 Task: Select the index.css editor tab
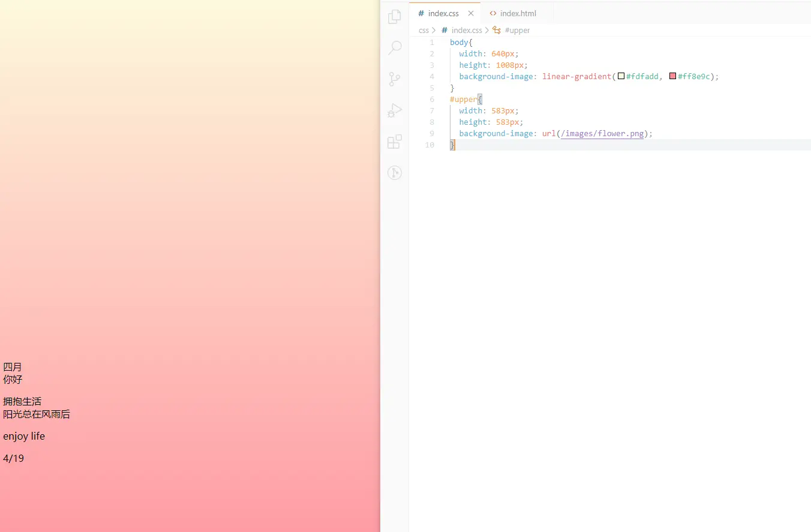click(445, 13)
